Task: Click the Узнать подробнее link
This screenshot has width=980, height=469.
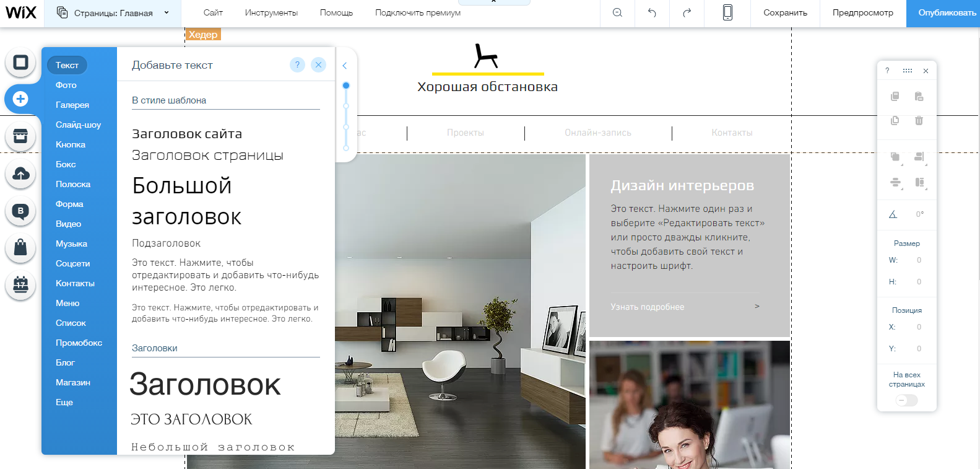Action: click(648, 307)
